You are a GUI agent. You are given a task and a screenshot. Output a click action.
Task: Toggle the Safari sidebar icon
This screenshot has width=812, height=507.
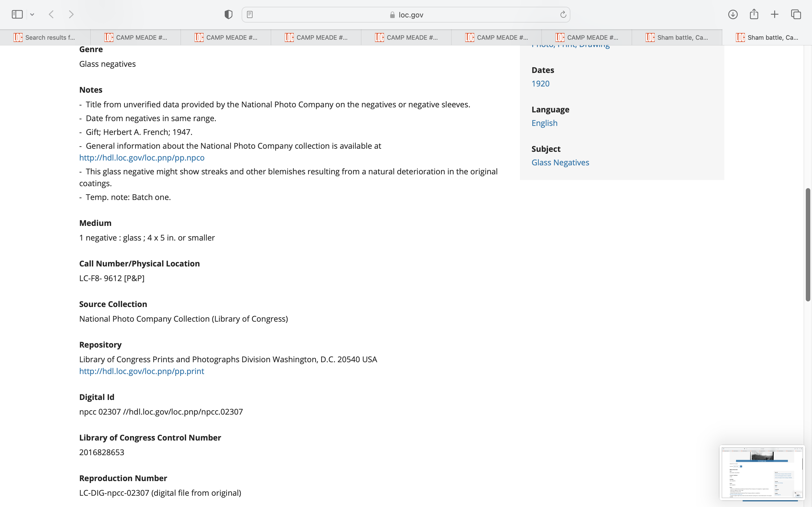click(17, 14)
